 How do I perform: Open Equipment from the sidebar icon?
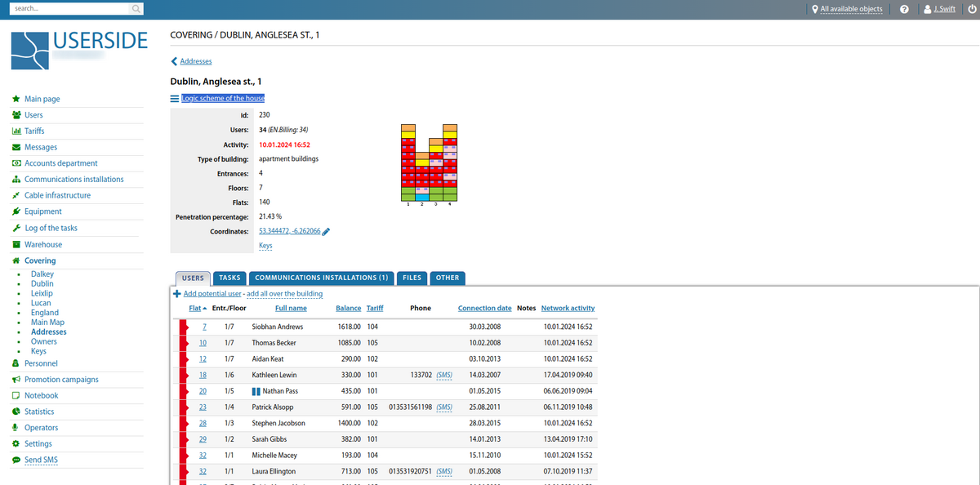click(x=16, y=211)
